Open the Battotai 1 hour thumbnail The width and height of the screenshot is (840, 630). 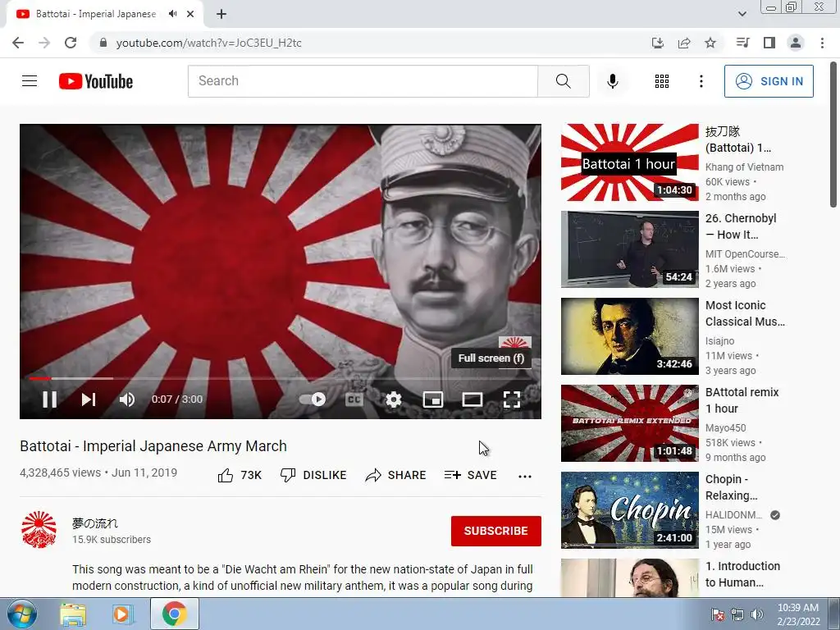tap(629, 162)
